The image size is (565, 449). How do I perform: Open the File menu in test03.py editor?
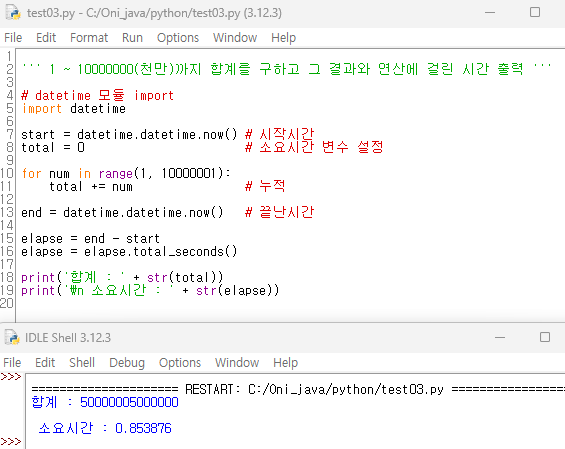pyautogui.click(x=13, y=37)
